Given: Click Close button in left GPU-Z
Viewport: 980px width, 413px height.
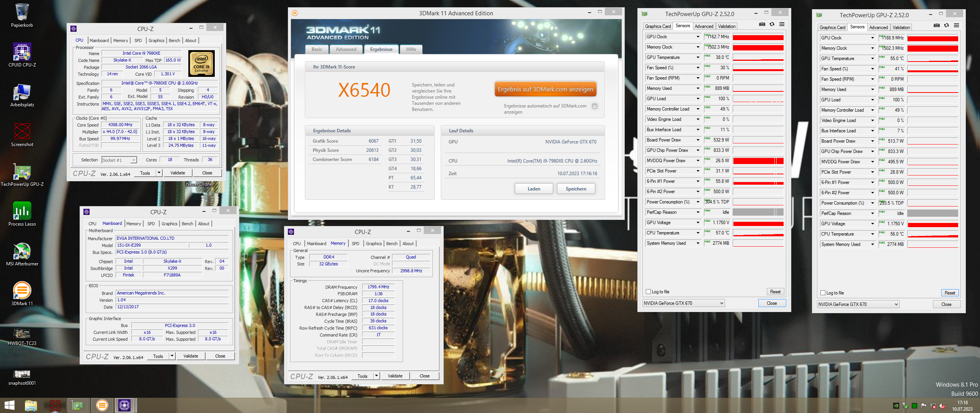Looking at the screenshot, I should [772, 303].
